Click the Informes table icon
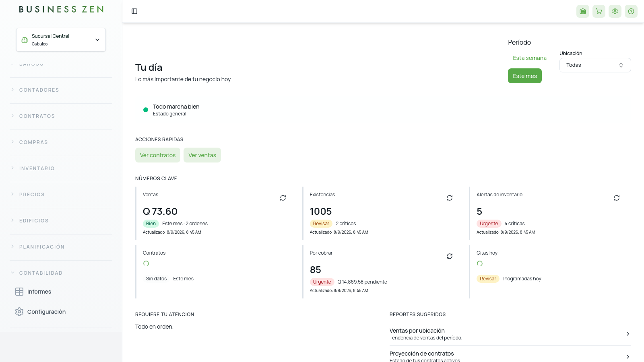 [19, 292]
